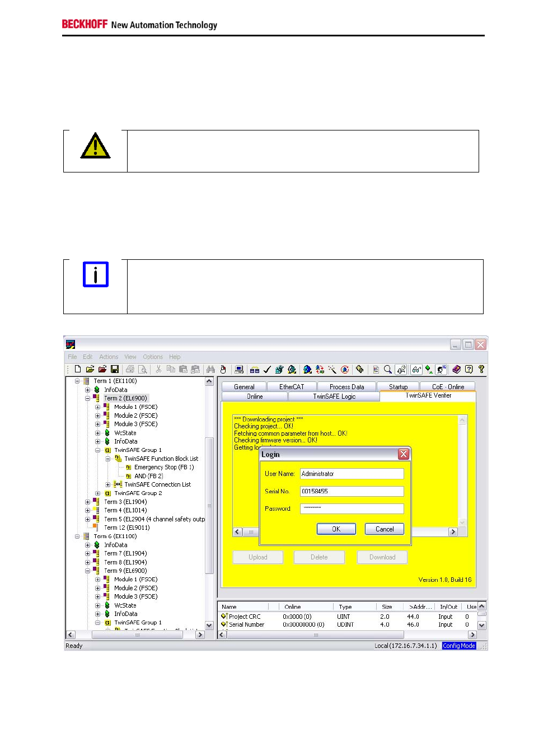The width and height of the screenshot is (534, 756).
Task: Close the Login dialog with X
Action: point(404,454)
